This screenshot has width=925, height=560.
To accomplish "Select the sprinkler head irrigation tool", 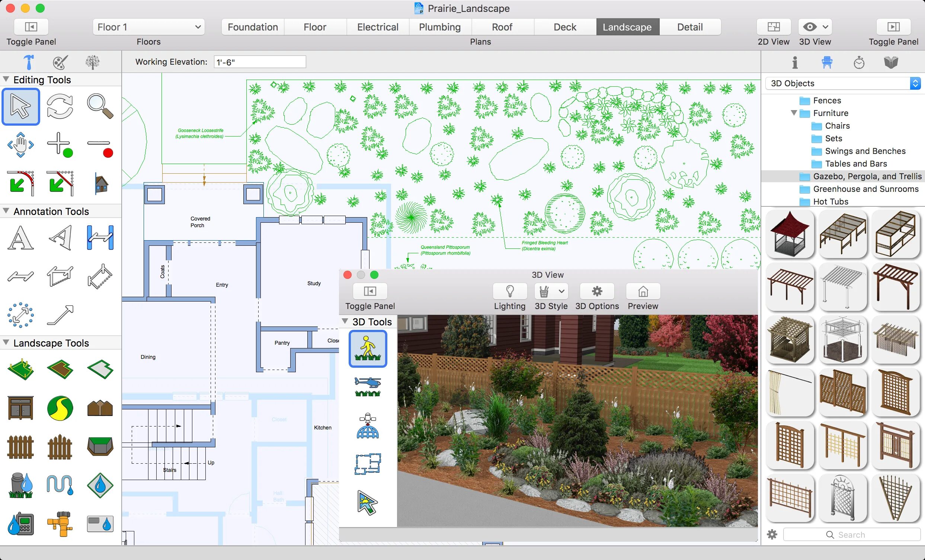I will [x=20, y=485].
